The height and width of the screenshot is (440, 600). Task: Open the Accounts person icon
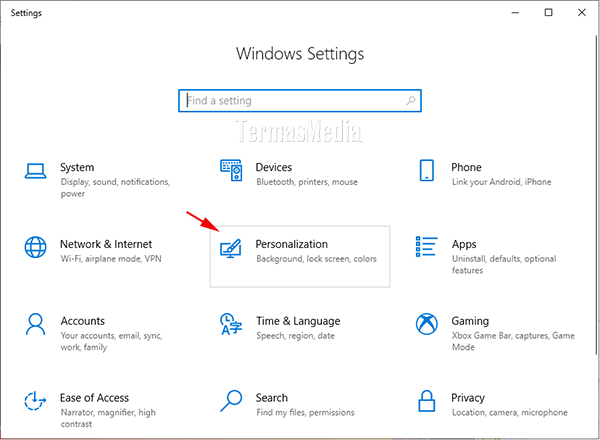pos(35,324)
